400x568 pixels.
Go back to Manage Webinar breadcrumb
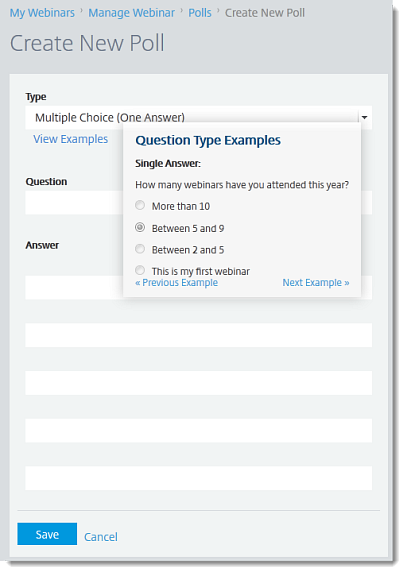coord(132,13)
